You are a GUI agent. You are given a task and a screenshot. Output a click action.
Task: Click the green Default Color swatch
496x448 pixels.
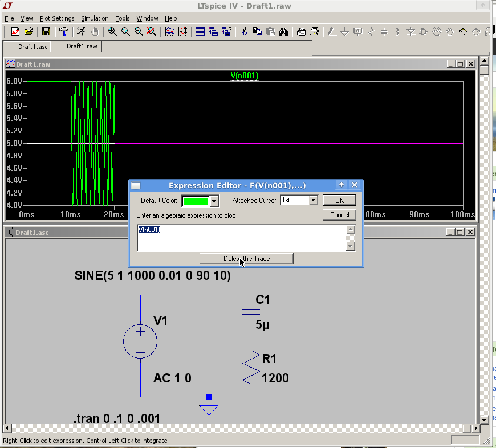196,201
